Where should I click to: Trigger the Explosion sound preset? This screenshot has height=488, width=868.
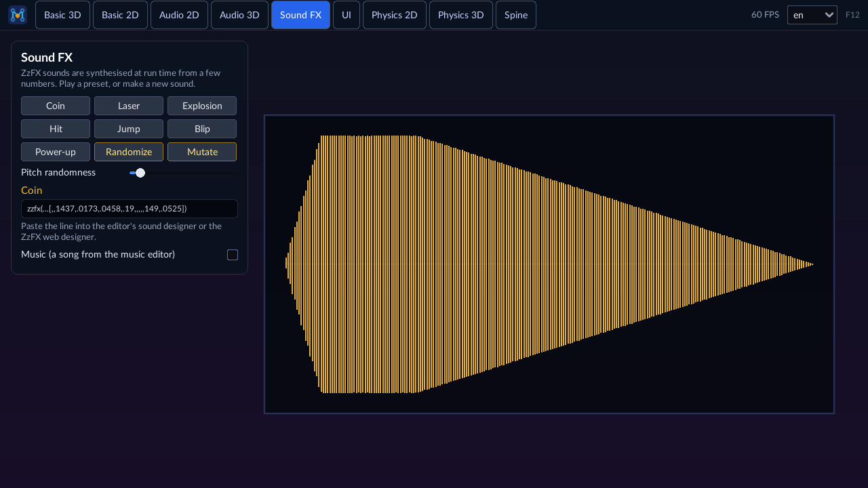click(x=202, y=106)
